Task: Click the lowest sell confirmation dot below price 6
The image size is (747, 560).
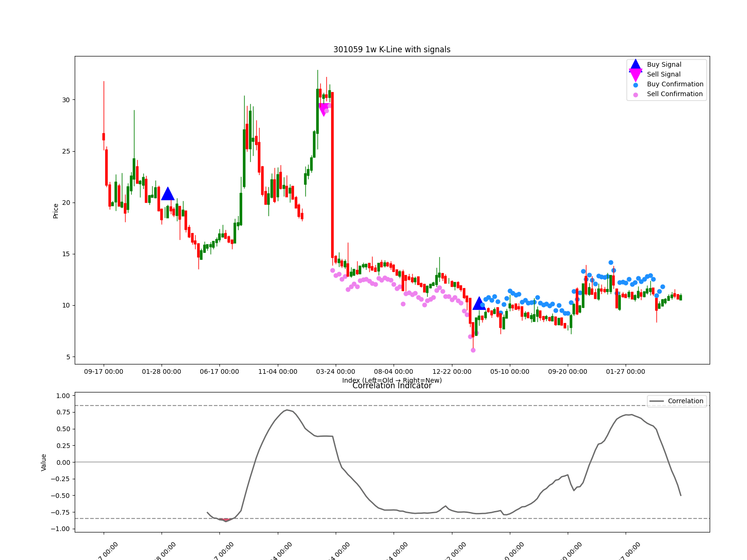Action: click(x=473, y=350)
